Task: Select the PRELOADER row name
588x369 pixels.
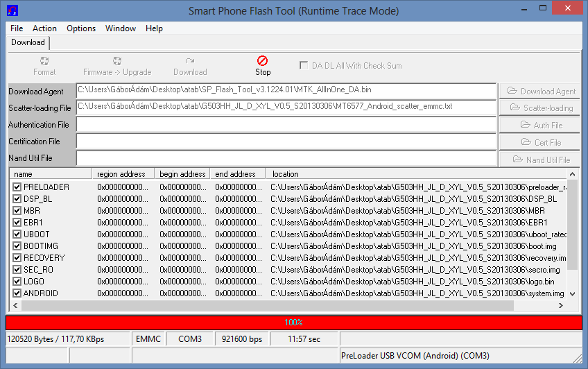Action: point(46,187)
